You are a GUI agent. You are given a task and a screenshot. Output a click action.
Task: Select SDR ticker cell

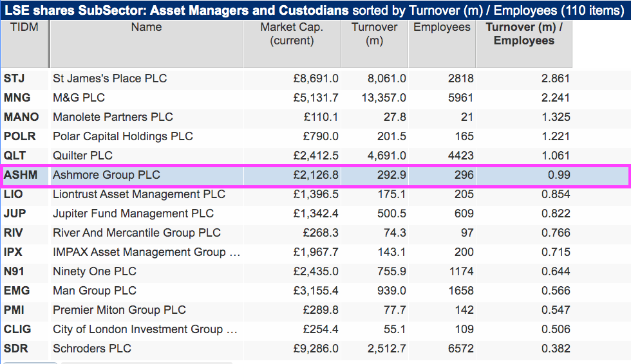16,349
